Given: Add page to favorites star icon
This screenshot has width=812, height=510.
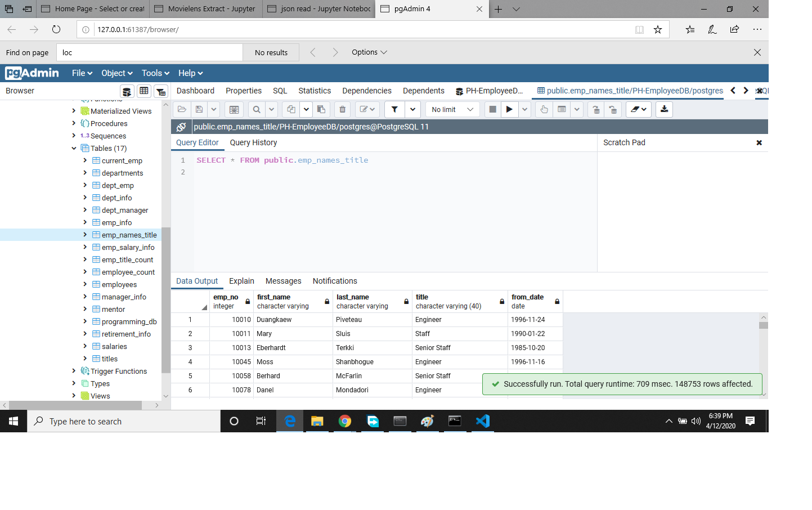Looking at the screenshot, I should pyautogui.click(x=658, y=29).
